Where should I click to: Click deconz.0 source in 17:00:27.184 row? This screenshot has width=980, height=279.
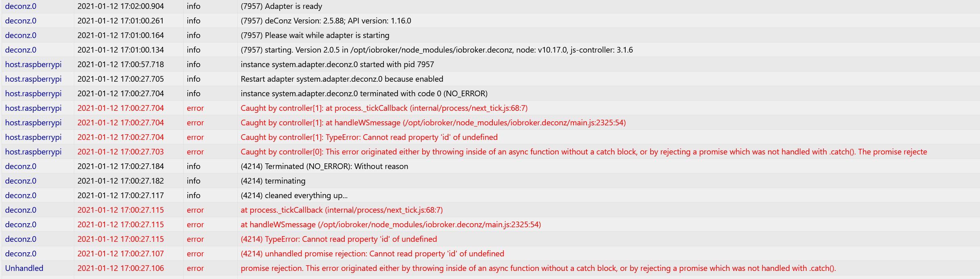[21, 166]
